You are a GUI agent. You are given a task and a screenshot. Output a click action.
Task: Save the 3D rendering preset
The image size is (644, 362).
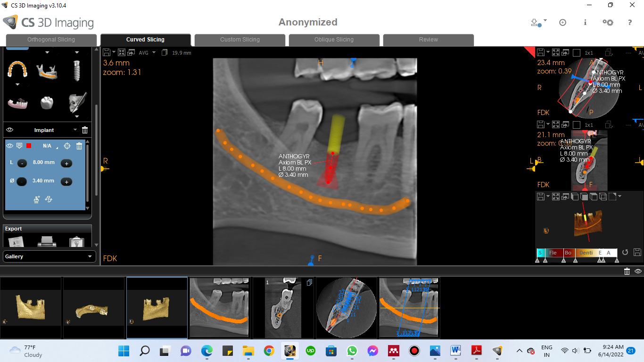637,253
